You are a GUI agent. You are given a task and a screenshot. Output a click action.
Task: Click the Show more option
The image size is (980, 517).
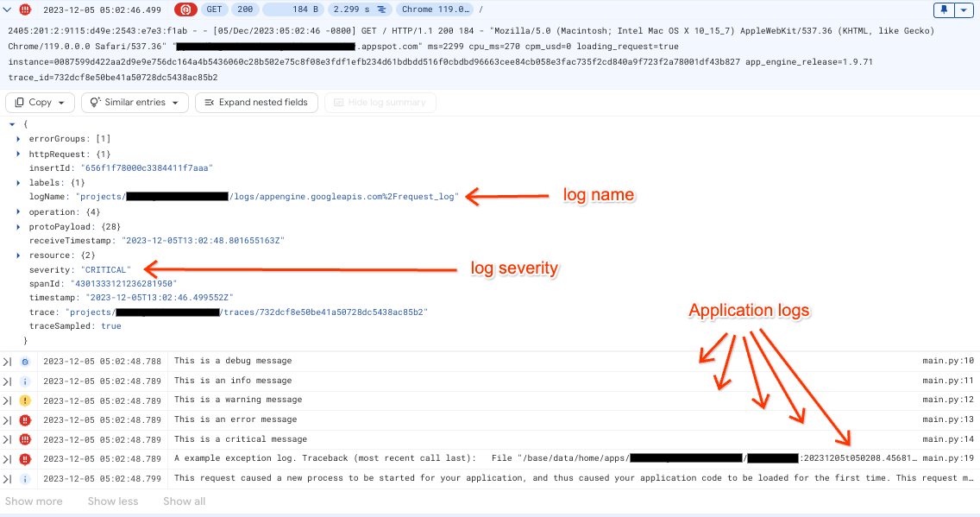pyautogui.click(x=34, y=501)
